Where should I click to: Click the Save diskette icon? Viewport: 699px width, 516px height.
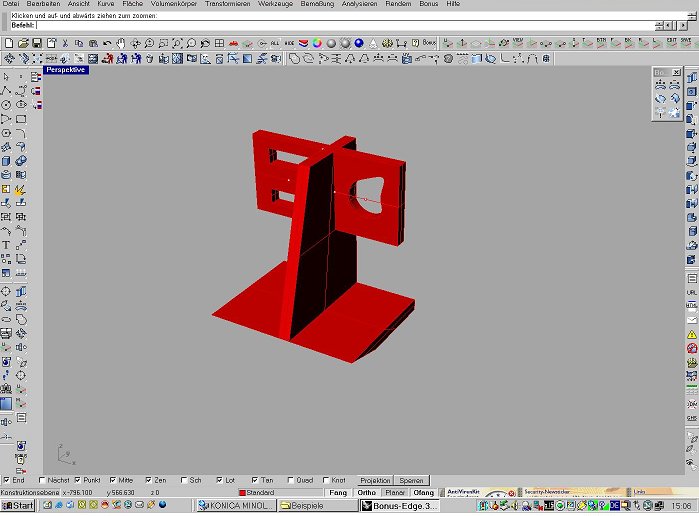coord(36,43)
